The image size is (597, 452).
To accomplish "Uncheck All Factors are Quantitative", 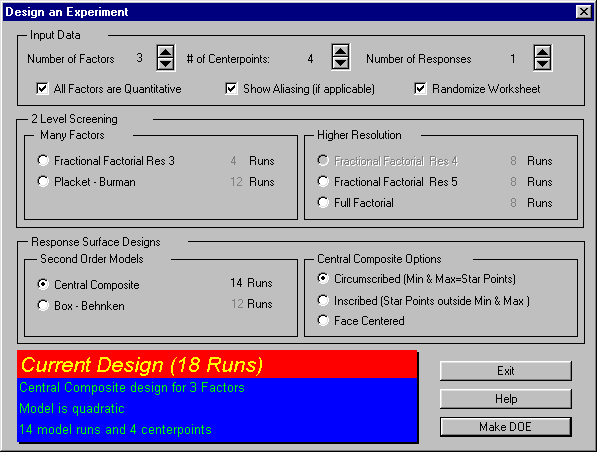I will click(42, 89).
